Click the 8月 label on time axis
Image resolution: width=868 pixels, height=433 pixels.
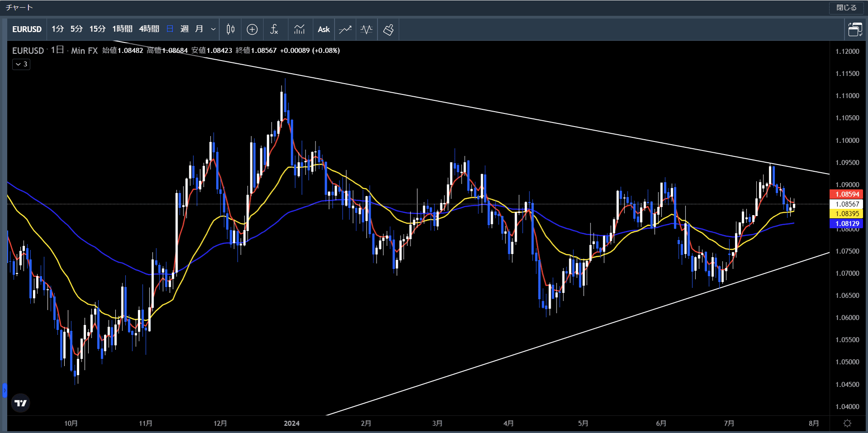click(814, 424)
